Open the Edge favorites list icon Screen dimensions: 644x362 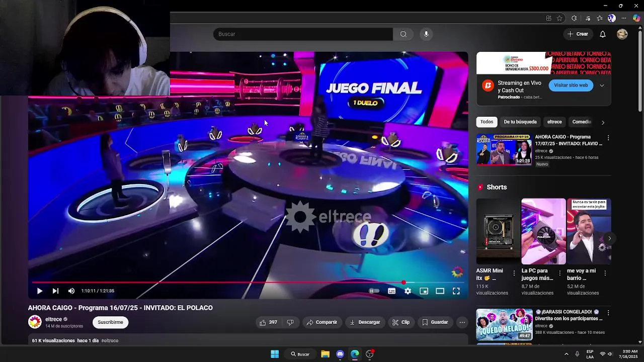600,18
